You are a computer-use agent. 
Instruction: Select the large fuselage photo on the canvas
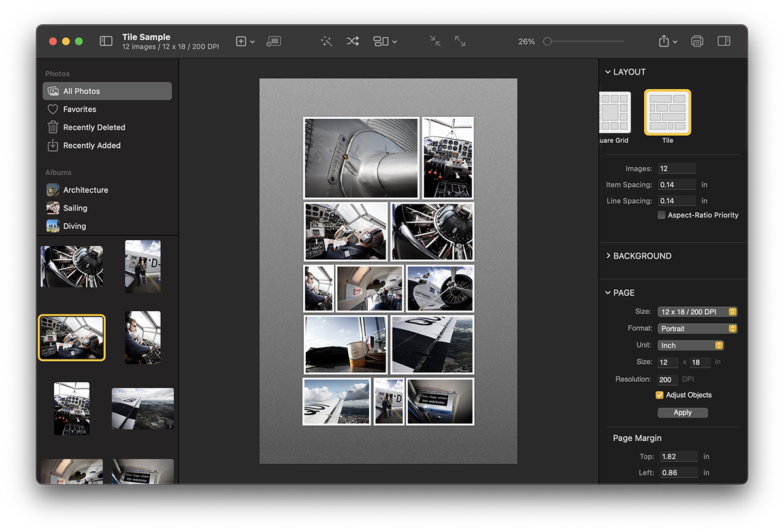[x=361, y=158]
